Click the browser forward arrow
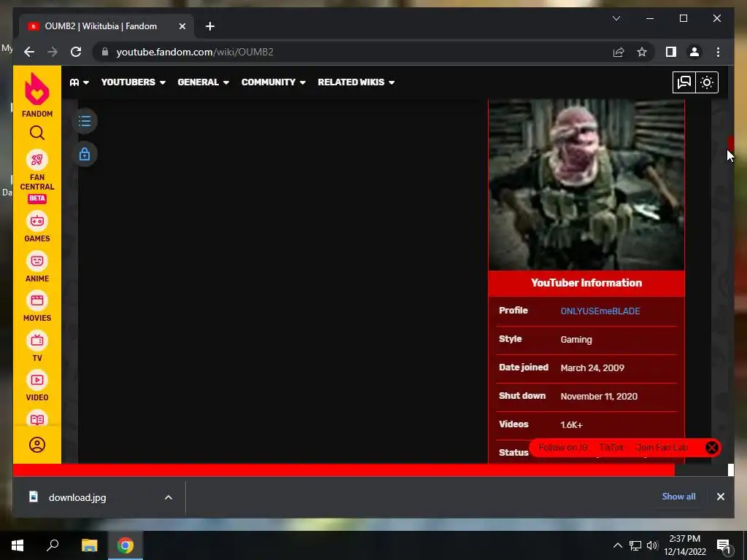Viewport: 747px width, 560px height. click(53, 52)
